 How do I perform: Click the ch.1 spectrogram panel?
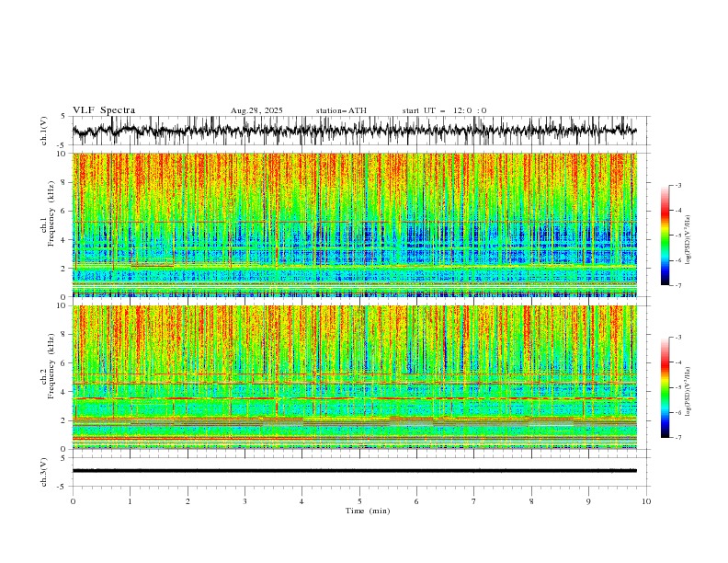pyautogui.click(x=355, y=224)
